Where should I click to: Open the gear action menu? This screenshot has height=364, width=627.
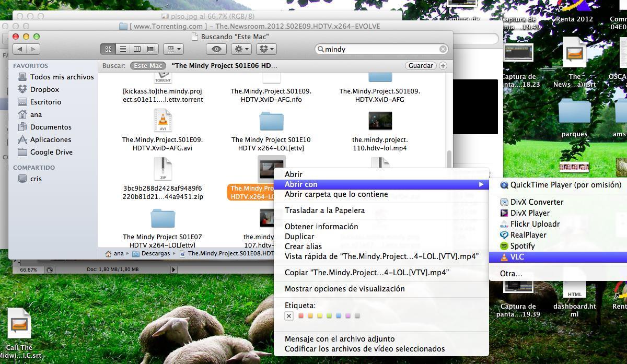coord(241,49)
